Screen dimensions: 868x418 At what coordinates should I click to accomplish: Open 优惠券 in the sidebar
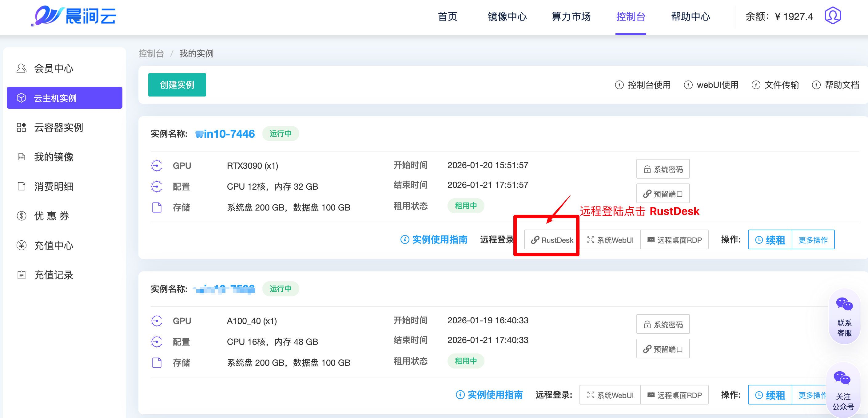[x=52, y=216]
